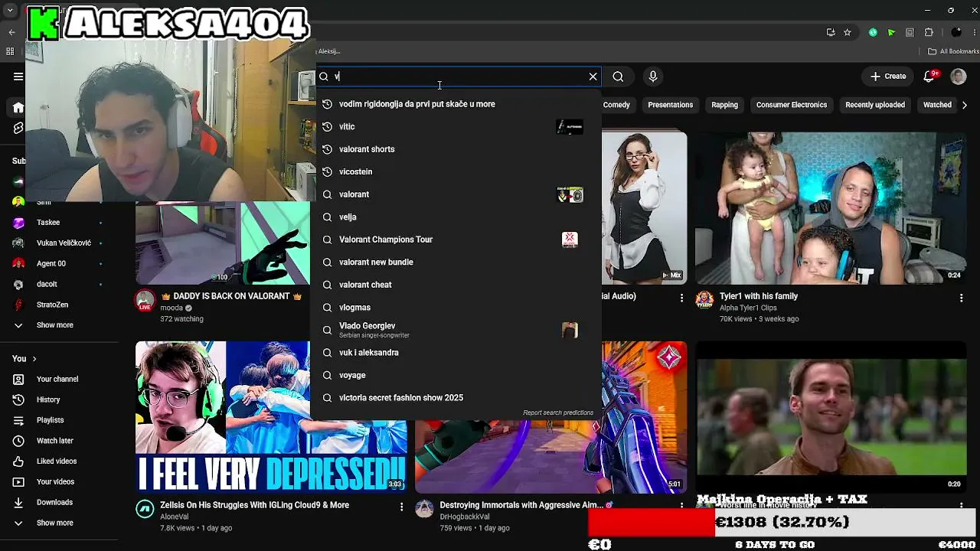Open Shorts from the sidebar icon
This screenshot has width=980, height=551.
click(x=18, y=128)
